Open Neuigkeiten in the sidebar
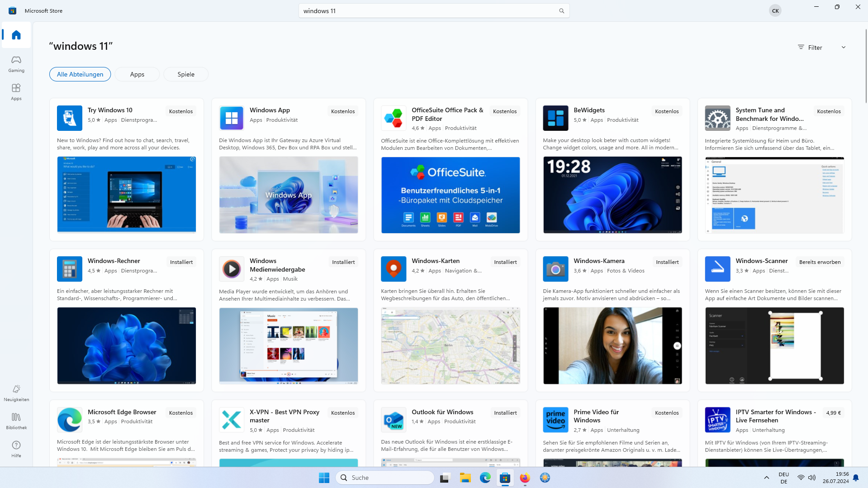Image resolution: width=868 pixels, height=488 pixels. [x=16, y=393]
